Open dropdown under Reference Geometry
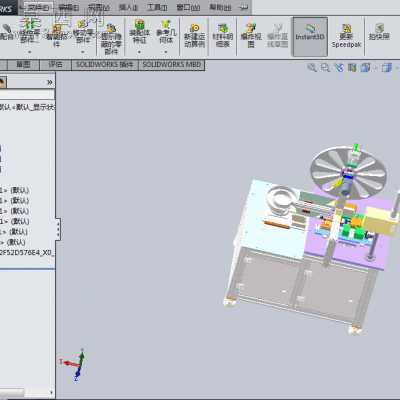 166,52
